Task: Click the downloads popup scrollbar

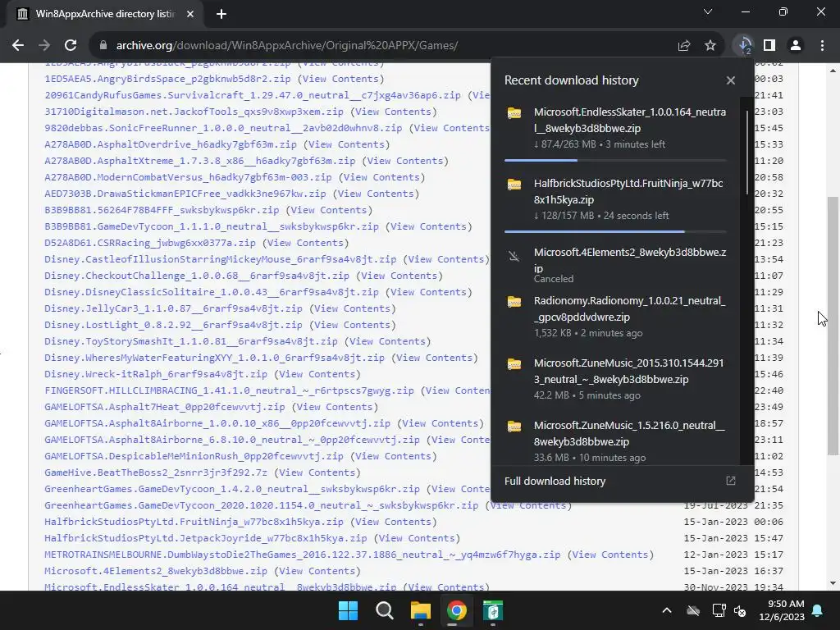Action: point(746,153)
